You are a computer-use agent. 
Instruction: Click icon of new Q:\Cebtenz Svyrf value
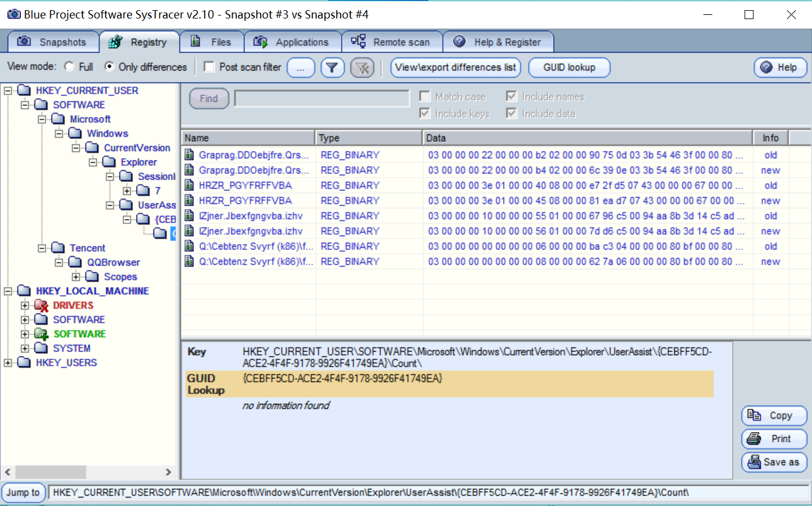point(190,261)
